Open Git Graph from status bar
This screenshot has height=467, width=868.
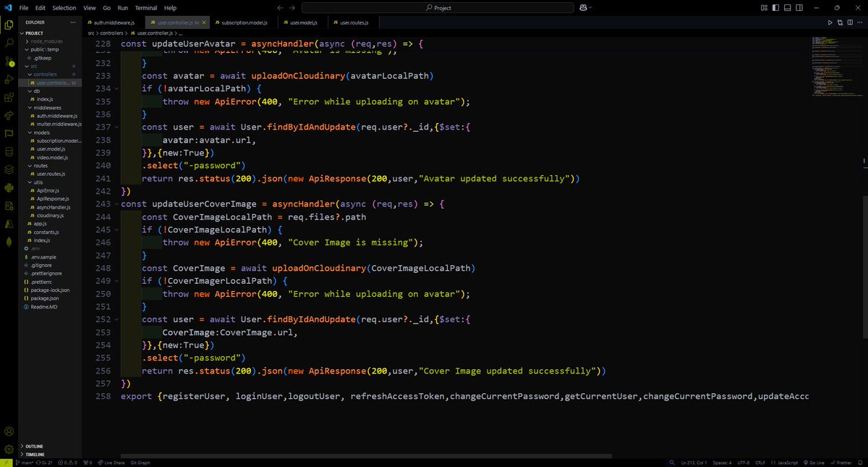click(x=139, y=462)
